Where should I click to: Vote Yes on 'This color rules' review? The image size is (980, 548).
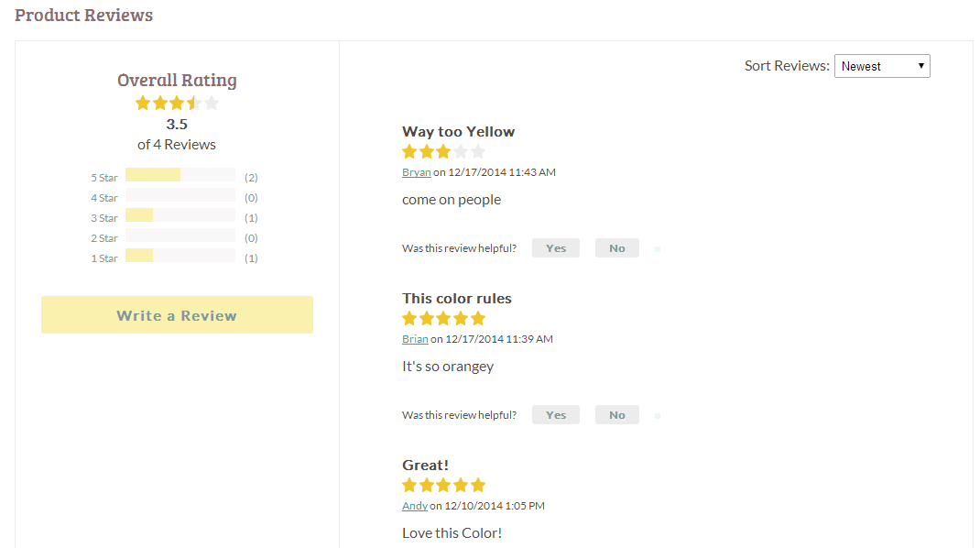tap(555, 415)
